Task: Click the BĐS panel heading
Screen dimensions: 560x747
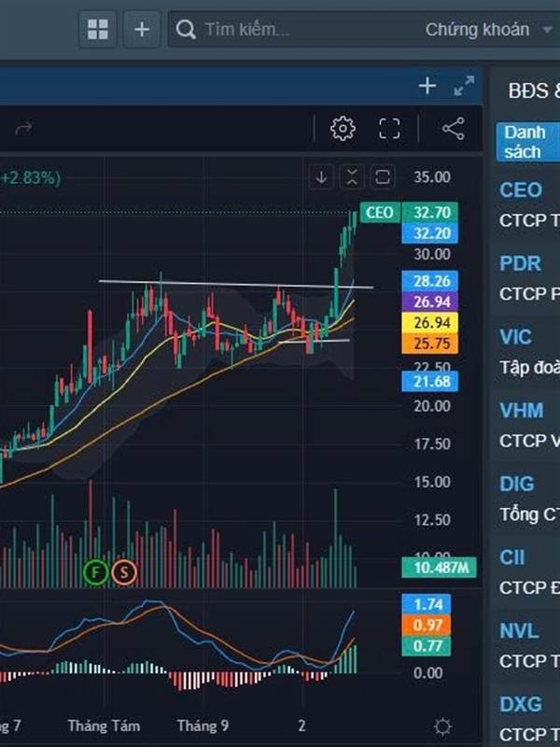Action: [533, 91]
